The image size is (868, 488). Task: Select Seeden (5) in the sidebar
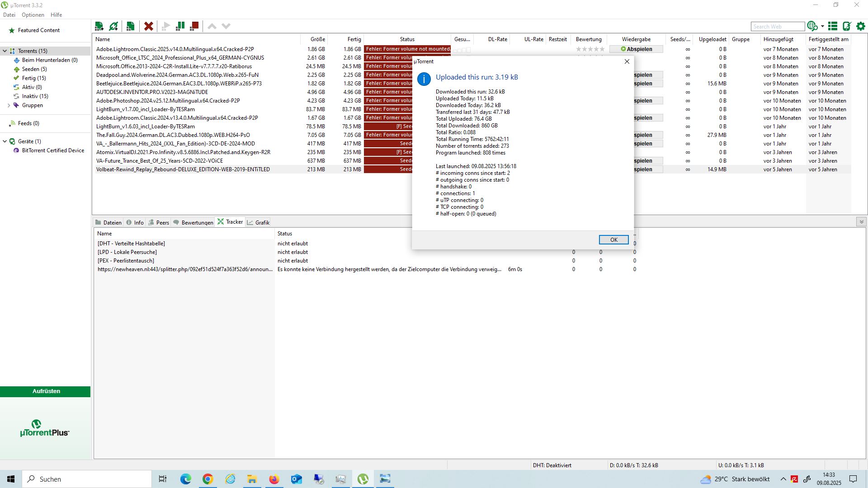point(34,69)
